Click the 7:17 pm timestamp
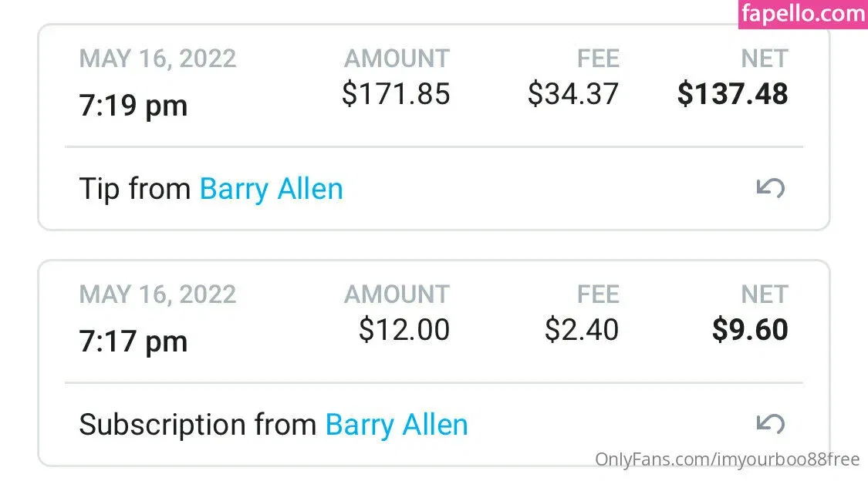The image size is (868, 491). point(133,341)
